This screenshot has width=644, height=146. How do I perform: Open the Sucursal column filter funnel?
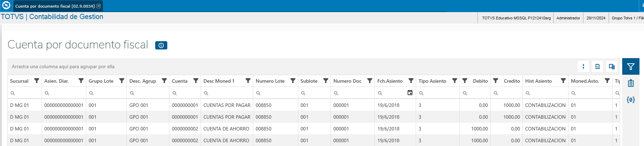click(36, 81)
